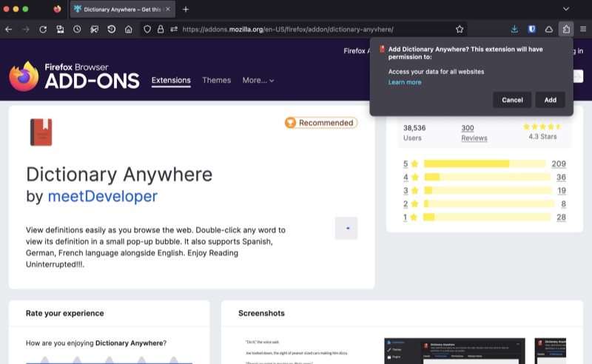592x364 pixels.
Task: Click the 4.3 Stars rating text
Action: pyautogui.click(x=542, y=137)
